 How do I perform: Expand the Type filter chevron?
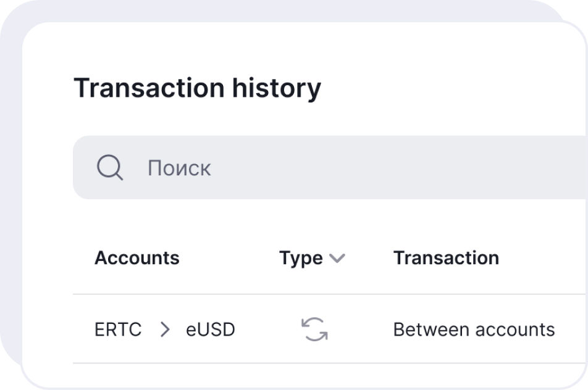click(x=337, y=259)
